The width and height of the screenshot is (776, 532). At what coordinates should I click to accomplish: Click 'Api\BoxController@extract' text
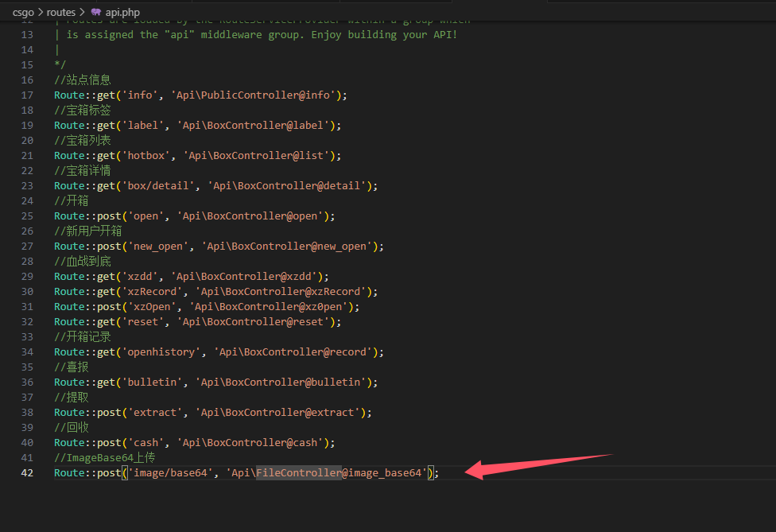[277, 413]
